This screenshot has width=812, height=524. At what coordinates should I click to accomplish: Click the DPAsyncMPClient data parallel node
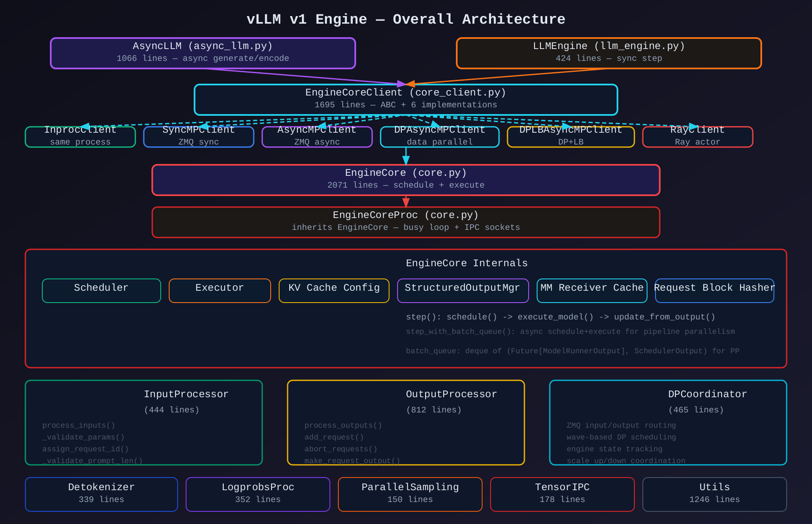pyautogui.click(x=440, y=137)
